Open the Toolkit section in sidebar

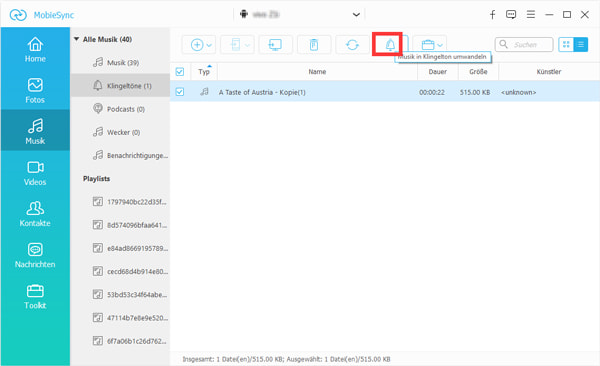click(35, 296)
